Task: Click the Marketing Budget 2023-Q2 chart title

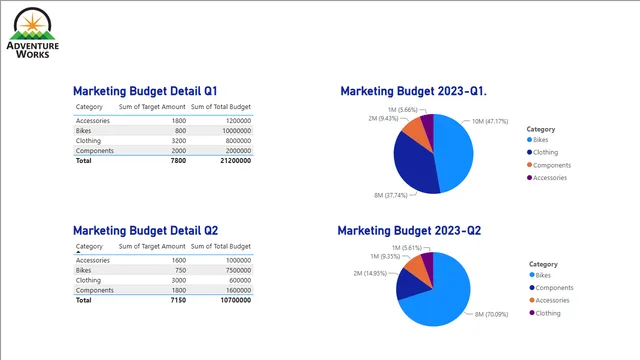Action: point(409,231)
